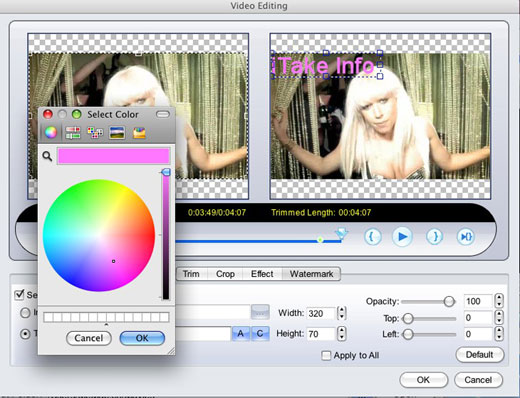Set trim start with left brace button

pos(372,237)
